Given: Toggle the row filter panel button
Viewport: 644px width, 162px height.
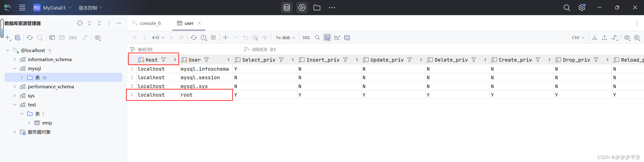Looking at the screenshot, I should [327, 37].
